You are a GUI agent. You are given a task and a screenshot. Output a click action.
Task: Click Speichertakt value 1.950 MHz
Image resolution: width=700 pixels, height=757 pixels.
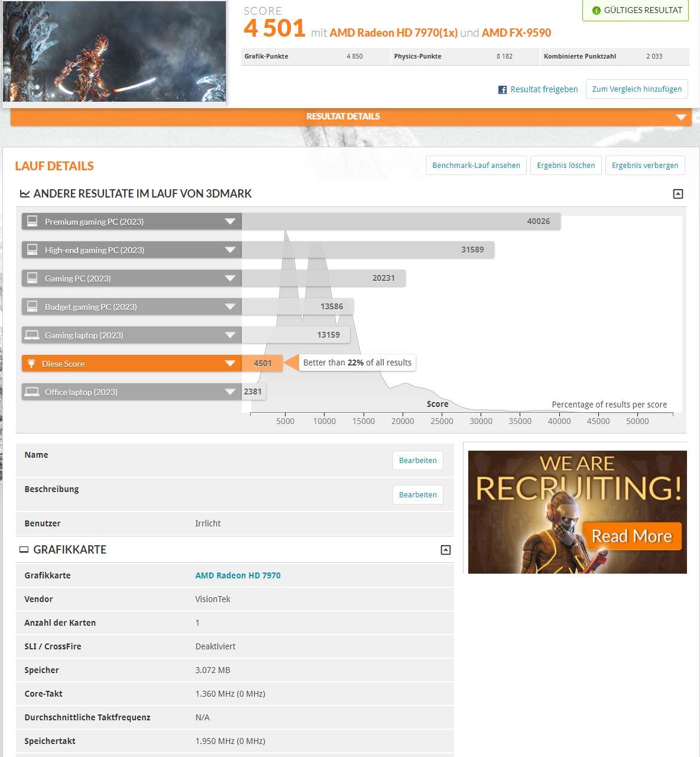pos(230,741)
